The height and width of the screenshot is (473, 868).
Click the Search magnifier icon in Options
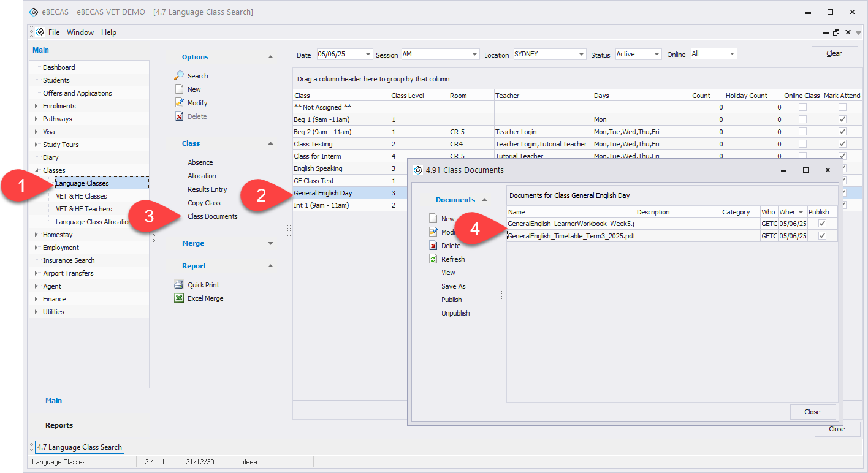coord(179,75)
